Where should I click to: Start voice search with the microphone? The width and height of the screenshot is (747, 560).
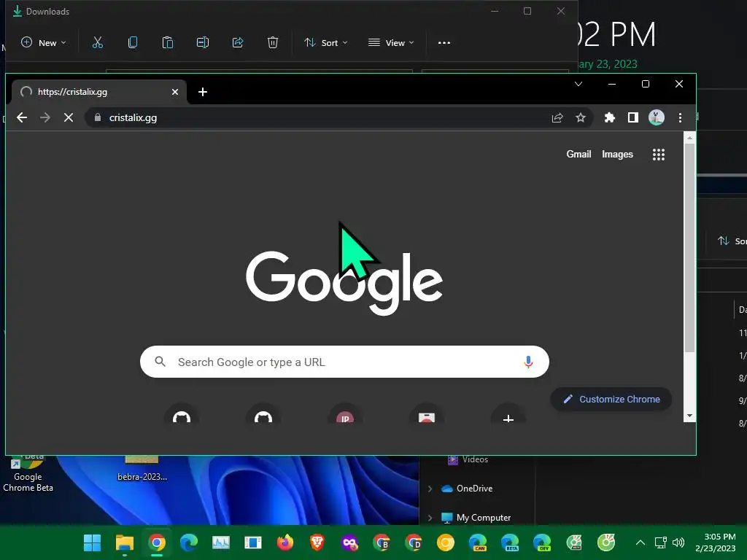528,362
